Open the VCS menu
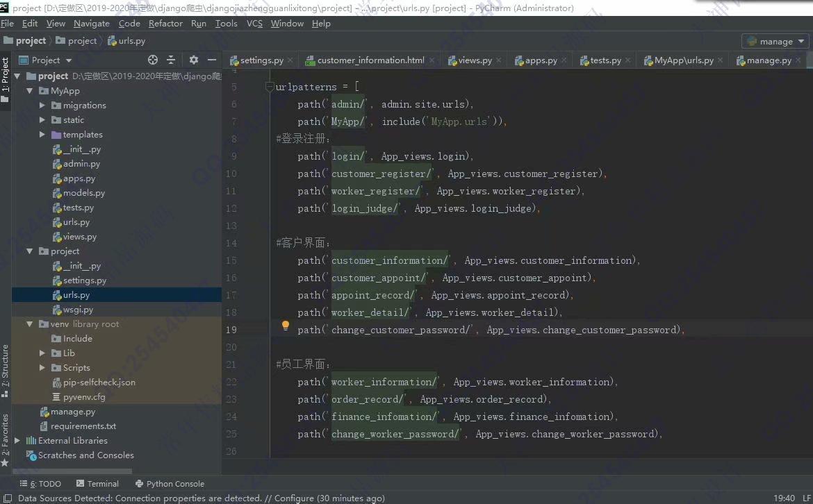 pyautogui.click(x=254, y=24)
